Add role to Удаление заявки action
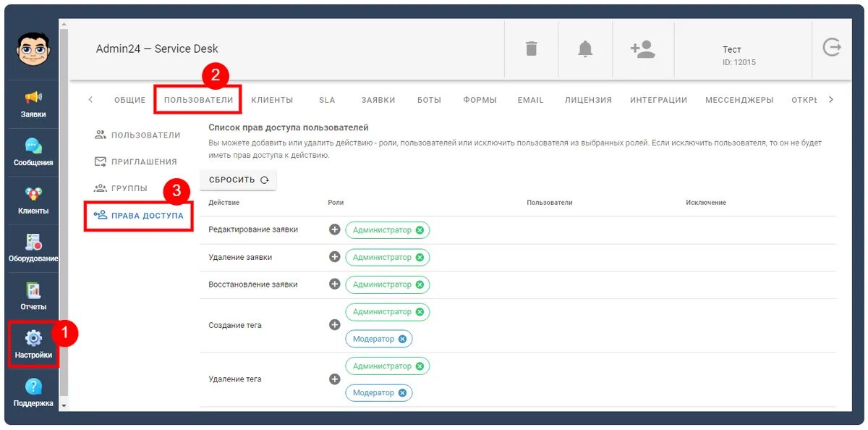 (x=335, y=257)
